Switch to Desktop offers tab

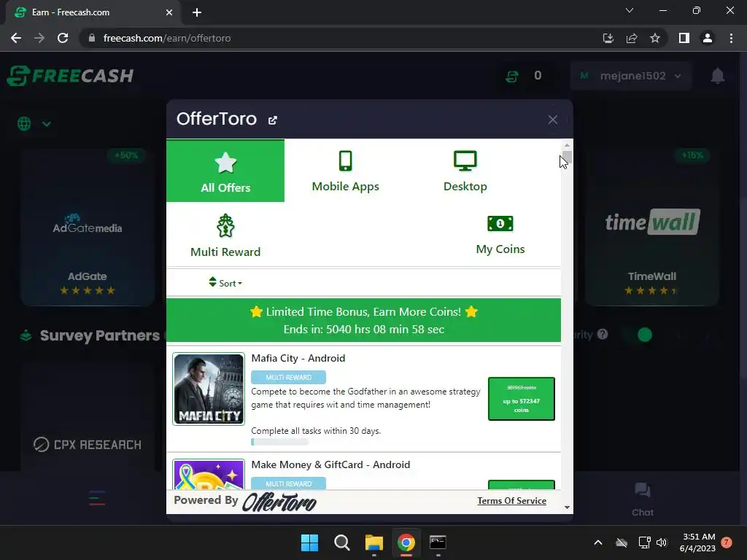(465, 171)
